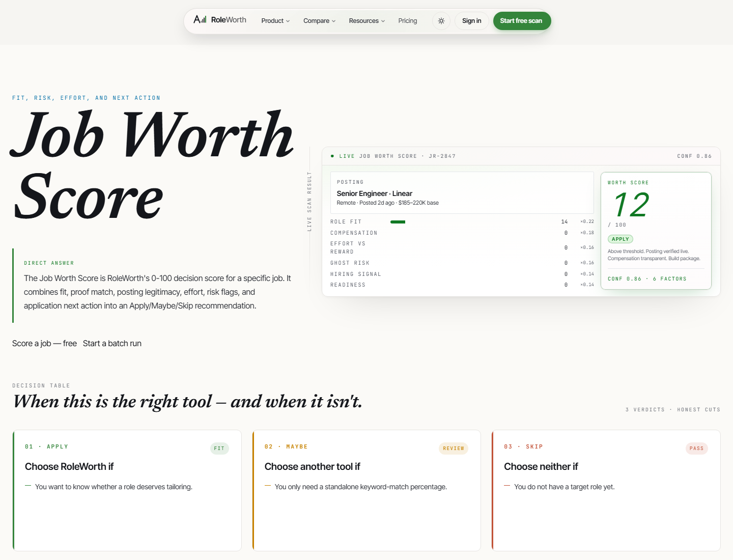This screenshot has width=733, height=560.
Task: Click the worth score number 12
Action: pos(631,205)
